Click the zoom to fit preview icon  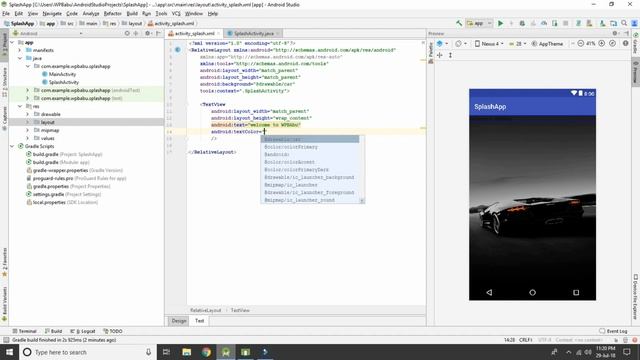click(x=612, y=43)
